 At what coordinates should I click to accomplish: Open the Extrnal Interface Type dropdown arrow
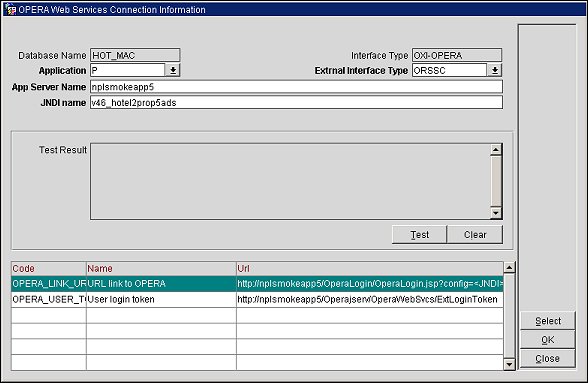click(x=495, y=70)
